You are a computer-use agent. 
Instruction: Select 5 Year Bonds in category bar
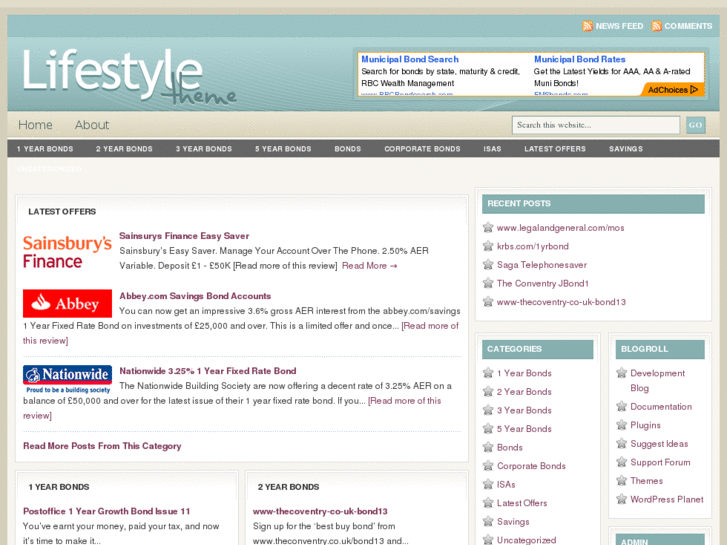coord(283,149)
